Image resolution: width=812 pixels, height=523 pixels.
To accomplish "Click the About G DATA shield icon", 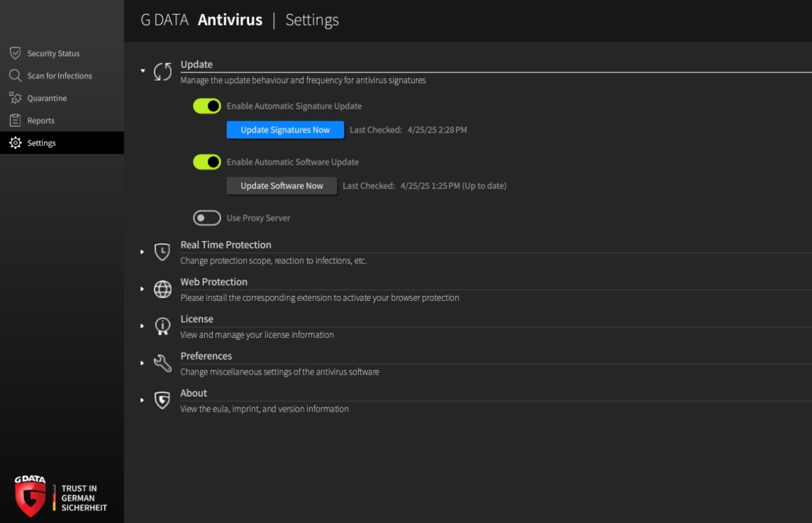I will click(x=162, y=400).
